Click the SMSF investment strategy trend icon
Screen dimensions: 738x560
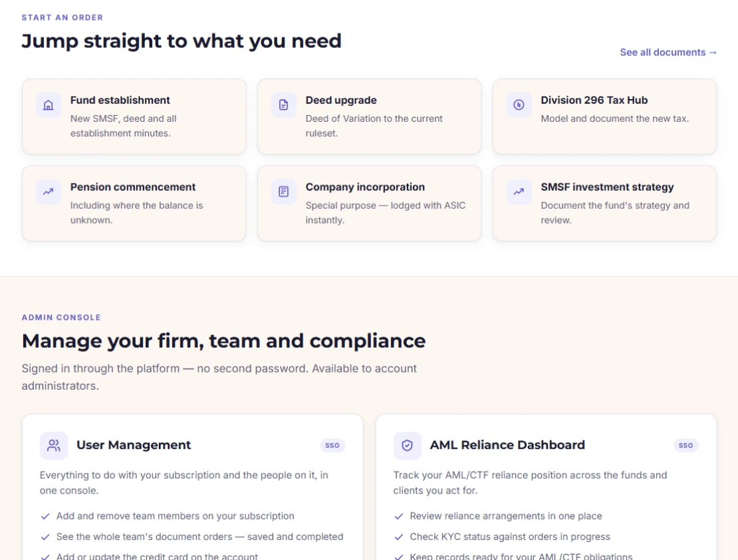[519, 192]
